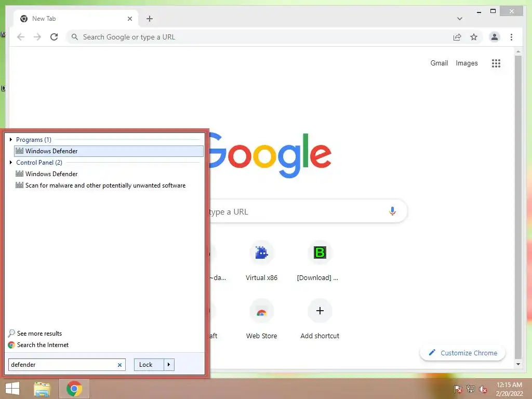This screenshot has width=532, height=399.
Task: Open the taskbar clock and date
Action: click(509, 389)
